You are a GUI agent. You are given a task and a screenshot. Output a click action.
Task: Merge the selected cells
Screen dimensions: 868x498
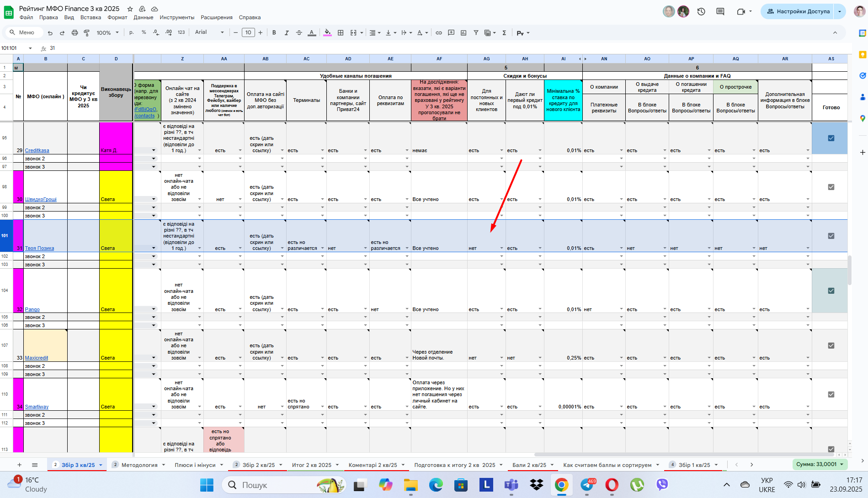point(353,33)
